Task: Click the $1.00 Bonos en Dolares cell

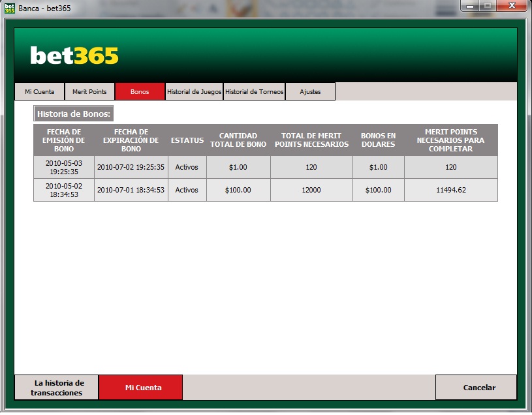Action: point(379,167)
